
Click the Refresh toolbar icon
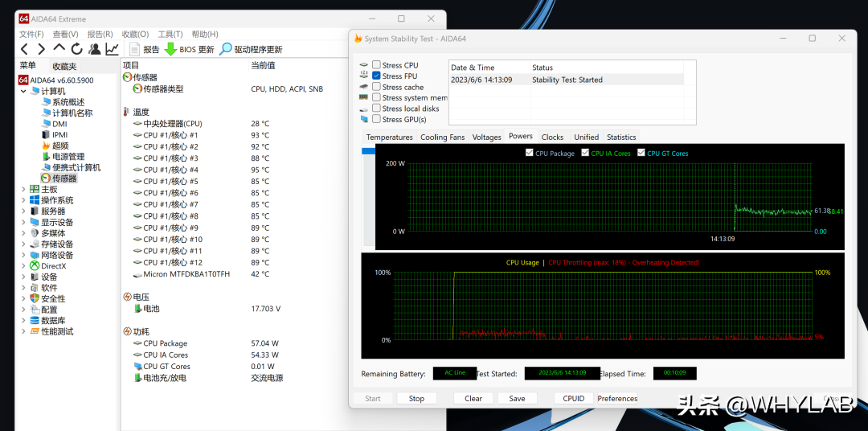(x=77, y=49)
